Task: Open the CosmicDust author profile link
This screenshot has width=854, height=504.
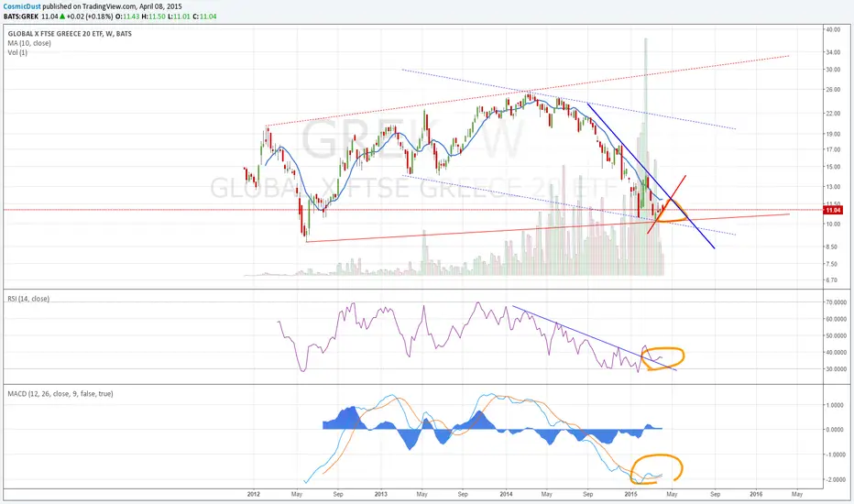Action: (x=22, y=6)
